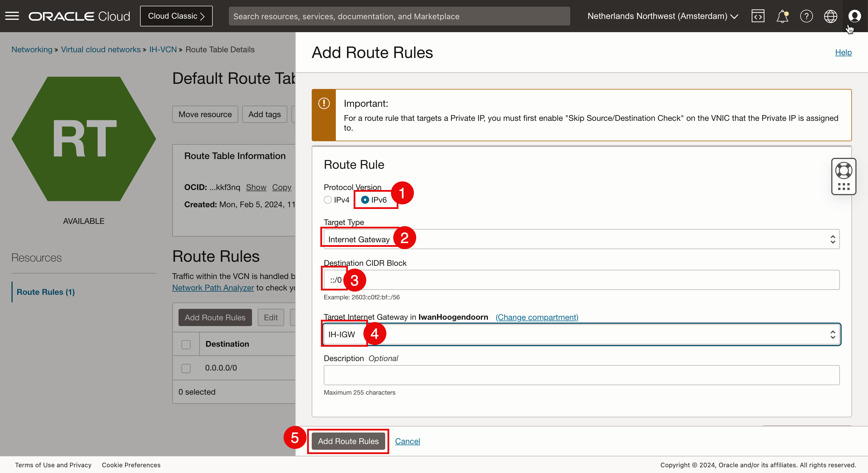The image size is (868, 473).
Task: Open the language globe icon
Action: 830,16
